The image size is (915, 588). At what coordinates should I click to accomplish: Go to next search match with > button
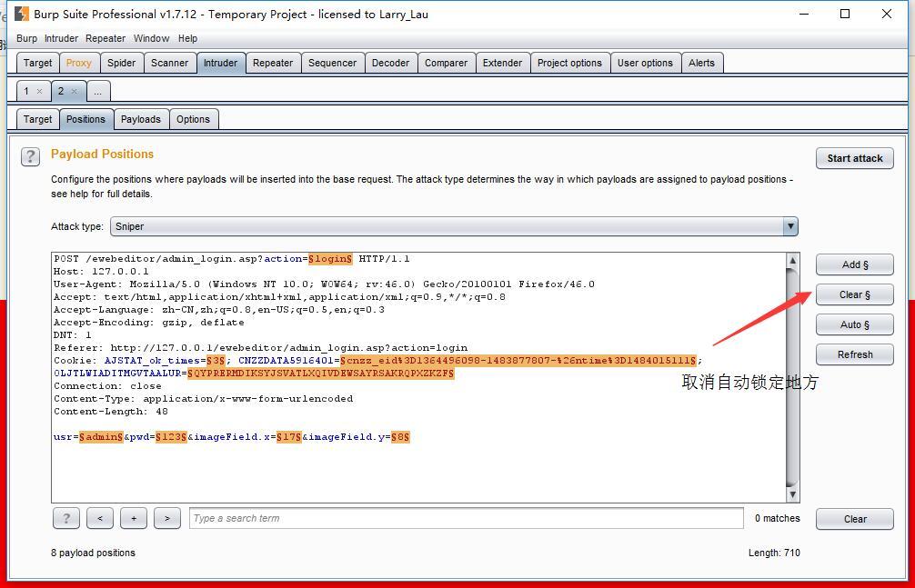pyautogui.click(x=167, y=518)
